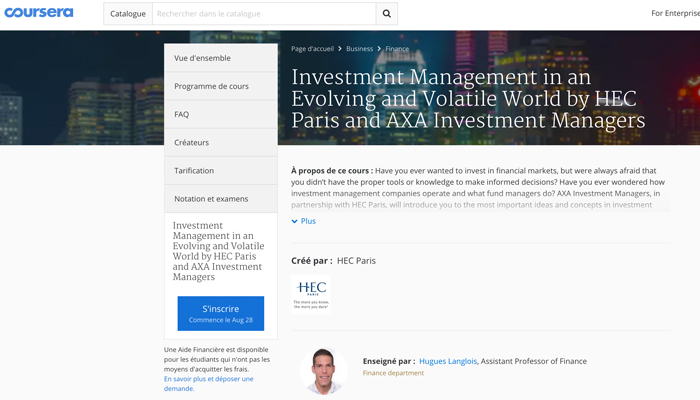Select Vue d'ensemble in the sidebar
This screenshot has width=700, height=400.
[x=221, y=58]
